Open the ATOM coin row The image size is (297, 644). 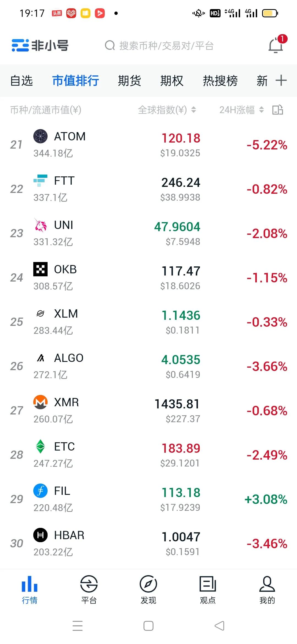[110, 145]
